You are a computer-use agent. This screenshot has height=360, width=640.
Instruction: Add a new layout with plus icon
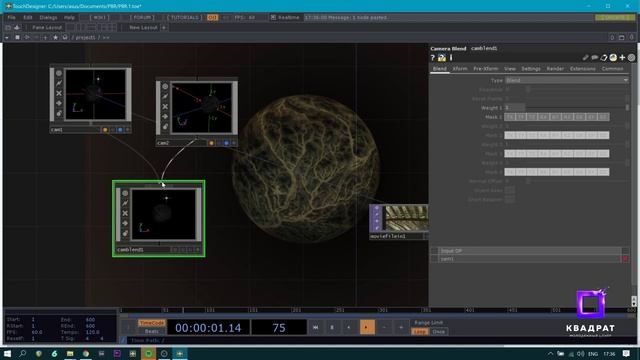164,27
